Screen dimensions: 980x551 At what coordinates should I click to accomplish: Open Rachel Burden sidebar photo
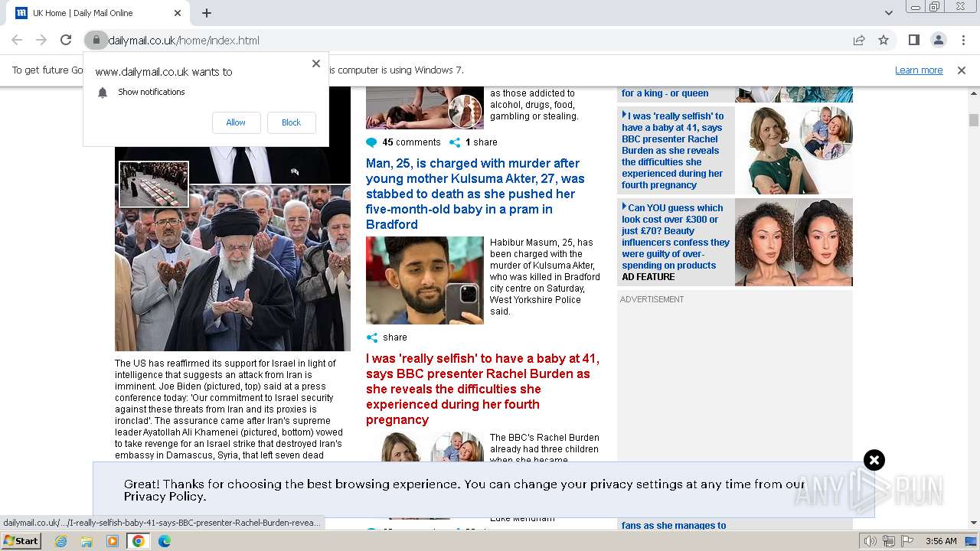[x=794, y=150]
